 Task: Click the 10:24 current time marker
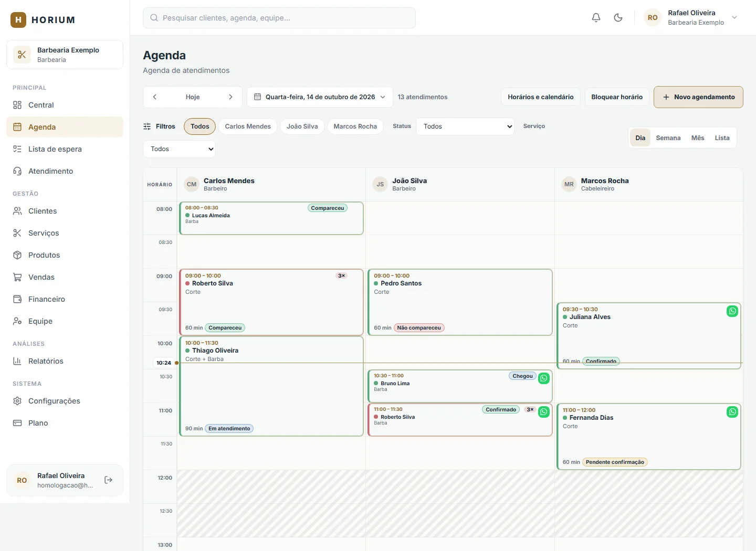(x=164, y=363)
